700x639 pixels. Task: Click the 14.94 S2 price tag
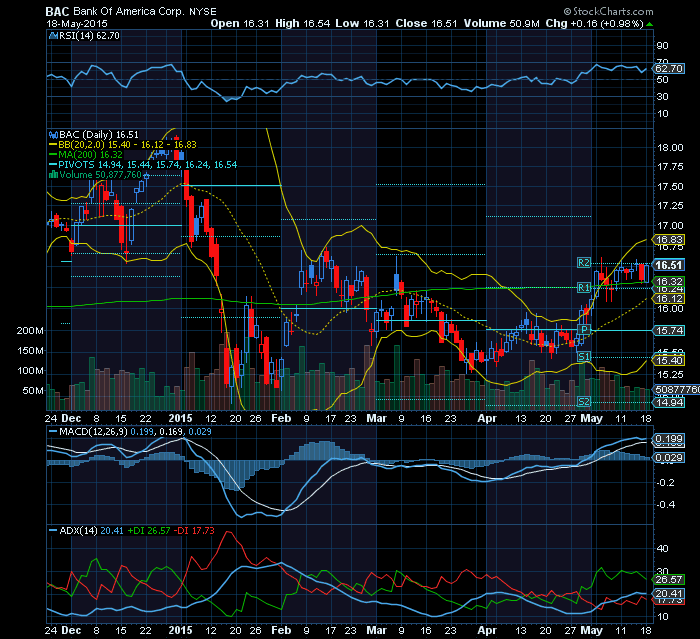pos(669,402)
